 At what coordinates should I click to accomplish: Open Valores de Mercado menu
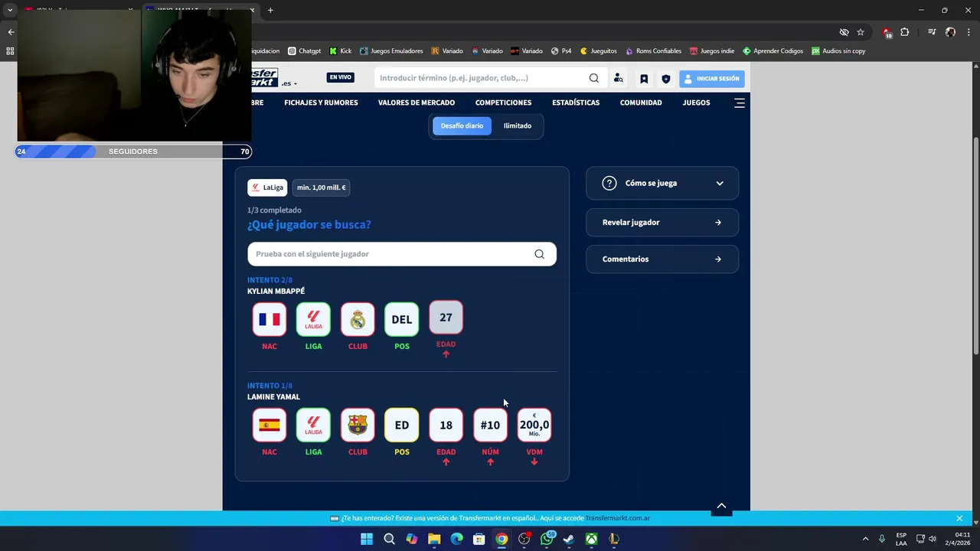tap(416, 103)
